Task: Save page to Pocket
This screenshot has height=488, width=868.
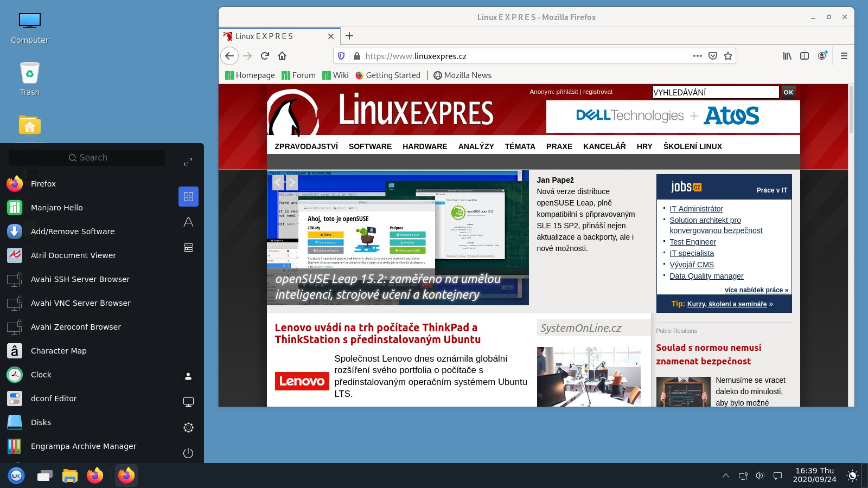Action: (713, 56)
